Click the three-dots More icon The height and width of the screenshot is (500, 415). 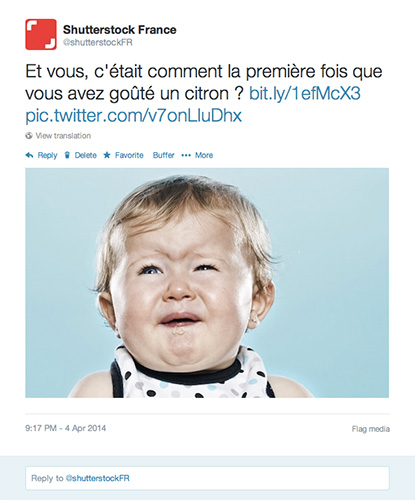[x=186, y=155]
